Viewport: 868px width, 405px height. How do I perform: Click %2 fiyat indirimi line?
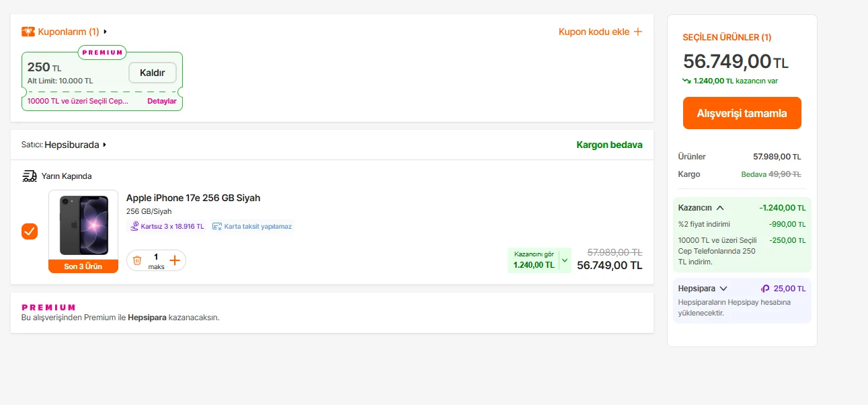704,224
